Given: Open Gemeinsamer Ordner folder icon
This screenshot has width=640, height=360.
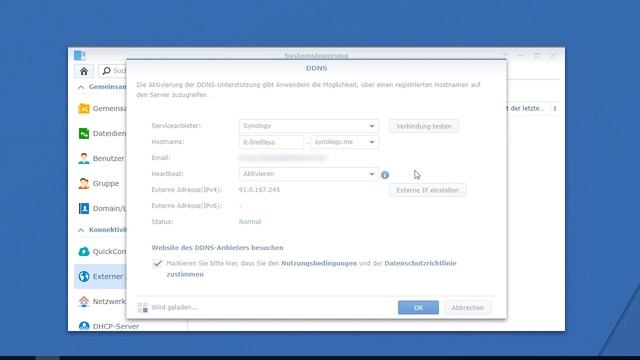Looking at the screenshot, I should coord(84,108).
